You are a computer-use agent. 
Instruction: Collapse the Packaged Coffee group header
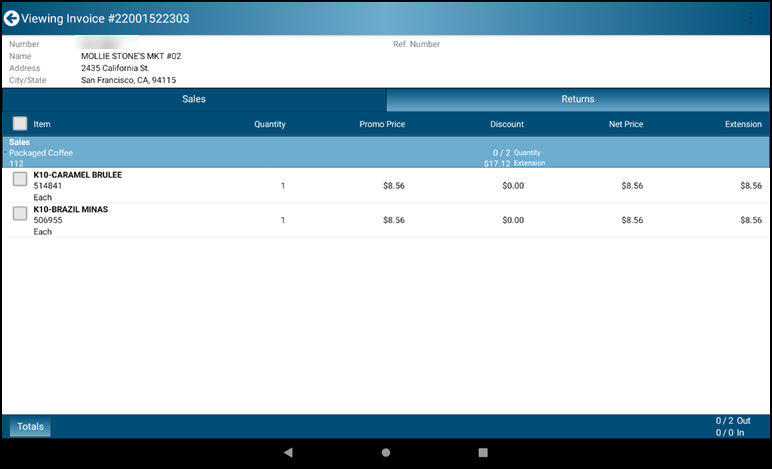386,153
